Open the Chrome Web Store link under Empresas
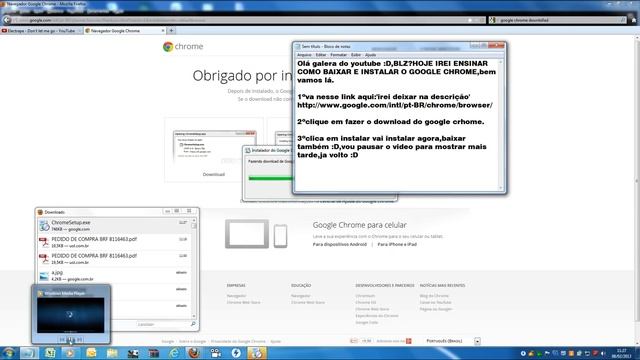Image resolution: width=640 pixels, height=360 pixels. coord(243,302)
